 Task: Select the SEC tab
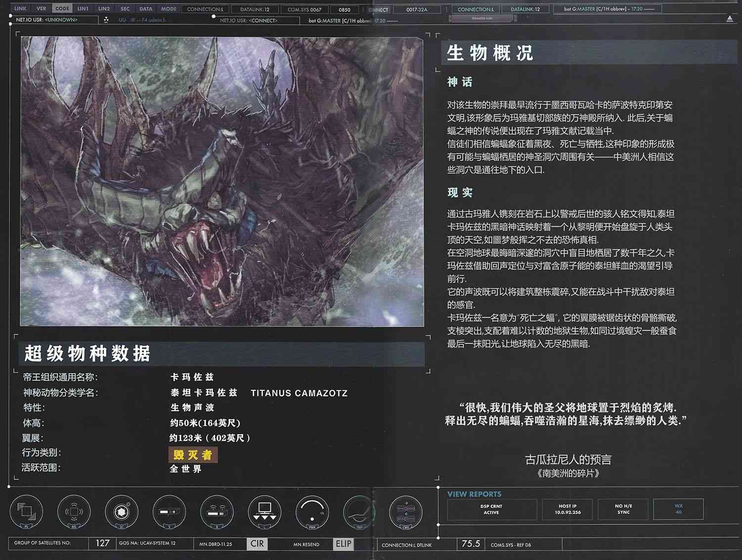click(125, 8)
